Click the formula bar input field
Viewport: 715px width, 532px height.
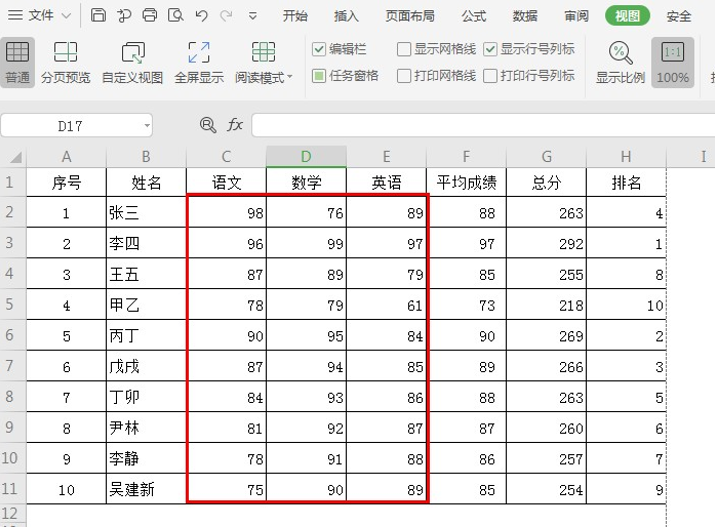(x=483, y=125)
